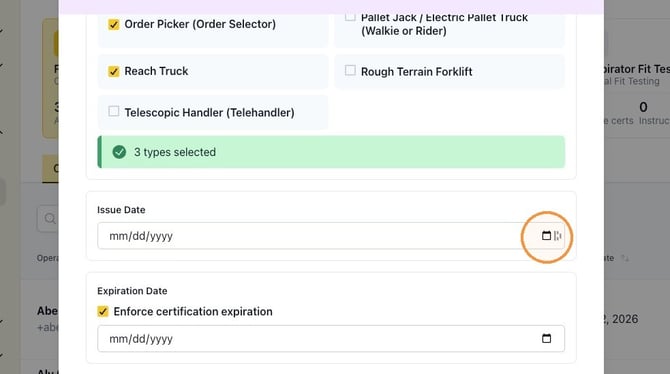The height and width of the screenshot is (374, 670).
Task: Click the Order Picker (Order Selector) label text
Action: click(200, 24)
